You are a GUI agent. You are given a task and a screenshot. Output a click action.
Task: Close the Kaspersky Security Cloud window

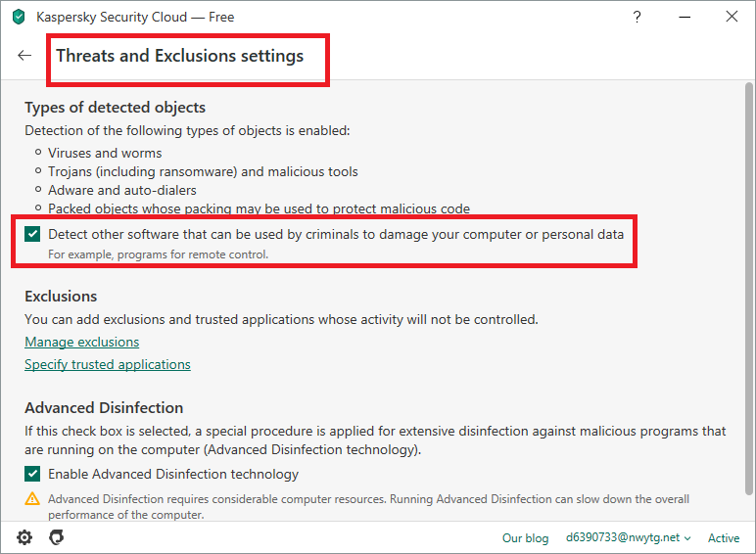[732, 17]
